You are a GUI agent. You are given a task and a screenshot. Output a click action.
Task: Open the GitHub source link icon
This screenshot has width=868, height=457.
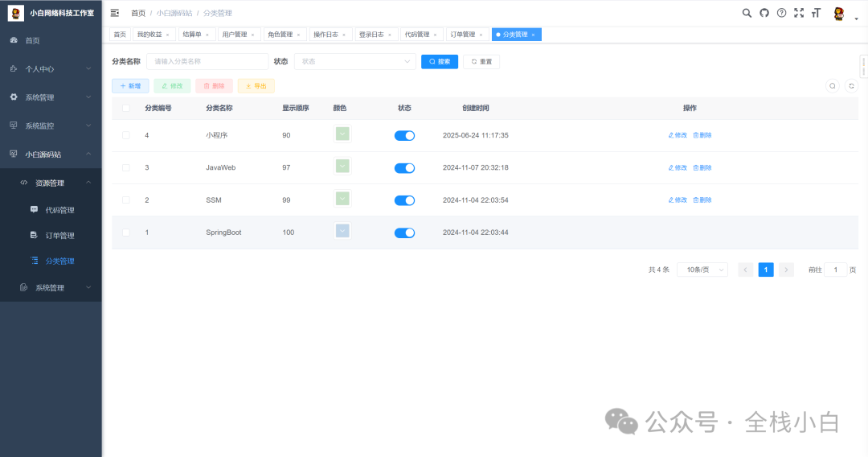pos(764,13)
